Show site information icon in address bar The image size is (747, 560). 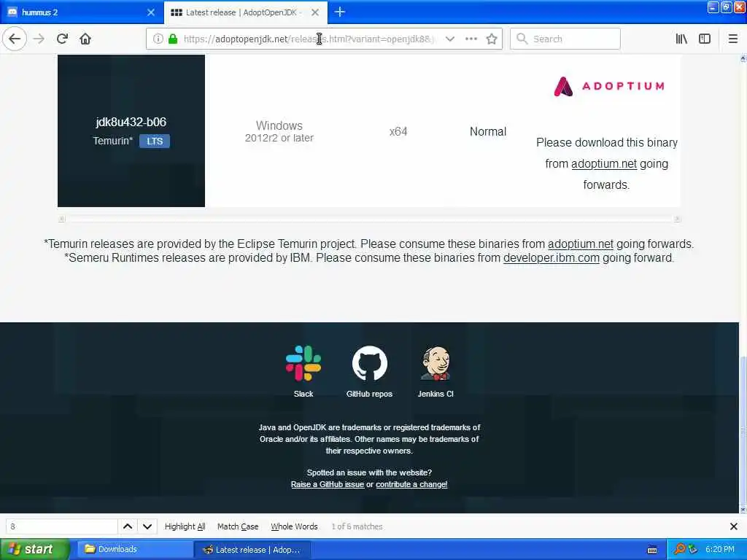(x=158, y=39)
